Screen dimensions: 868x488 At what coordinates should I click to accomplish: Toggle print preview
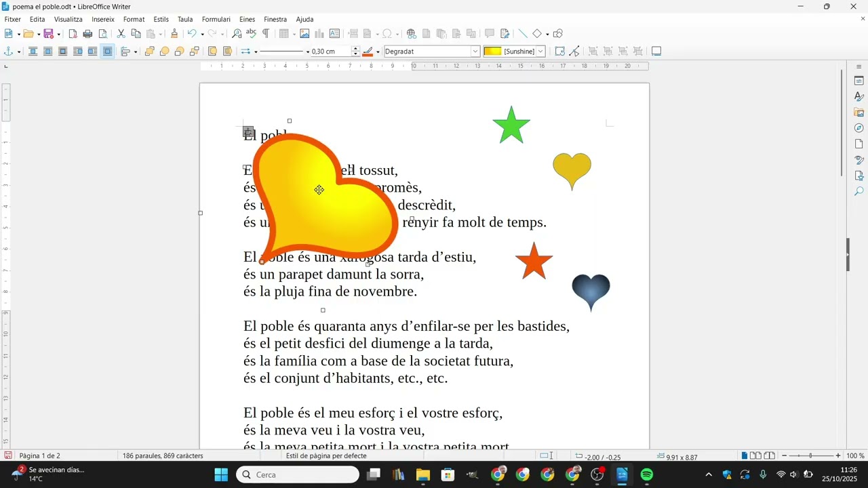pyautogui.click(x=102, y=34)
